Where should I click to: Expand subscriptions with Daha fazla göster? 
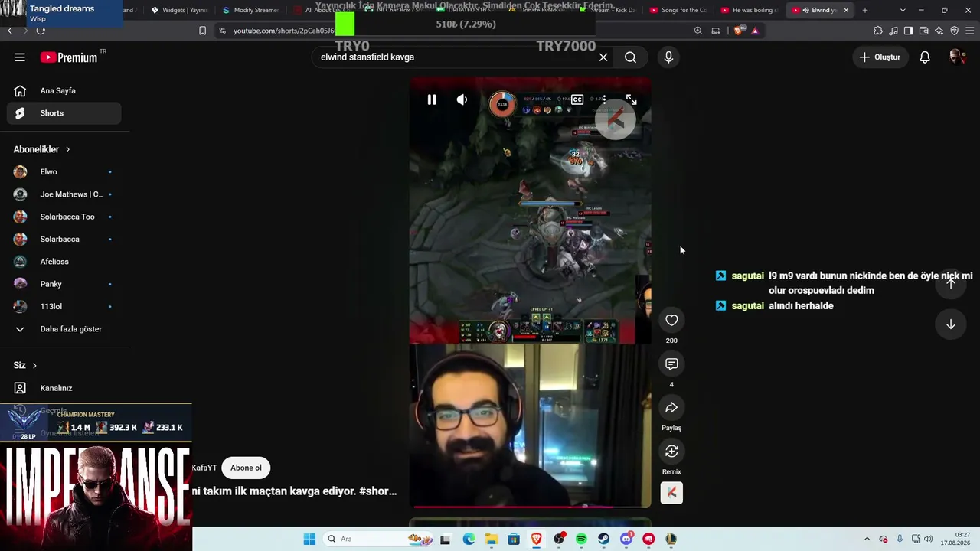[x=64, y=329]
